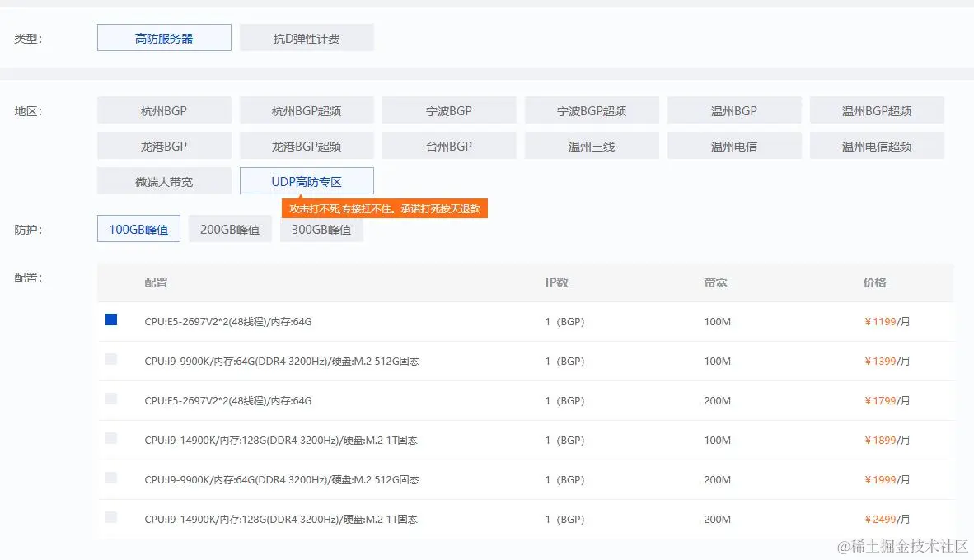Screen dimensions: 974x560
Task: Pick the 温州三线 region button
Action: [x=592, y=146]
